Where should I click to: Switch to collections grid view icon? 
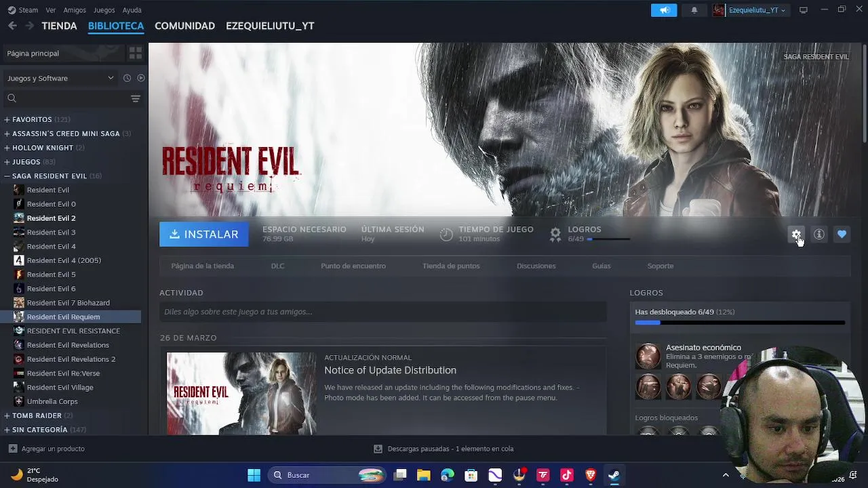(x=136, y=53)
